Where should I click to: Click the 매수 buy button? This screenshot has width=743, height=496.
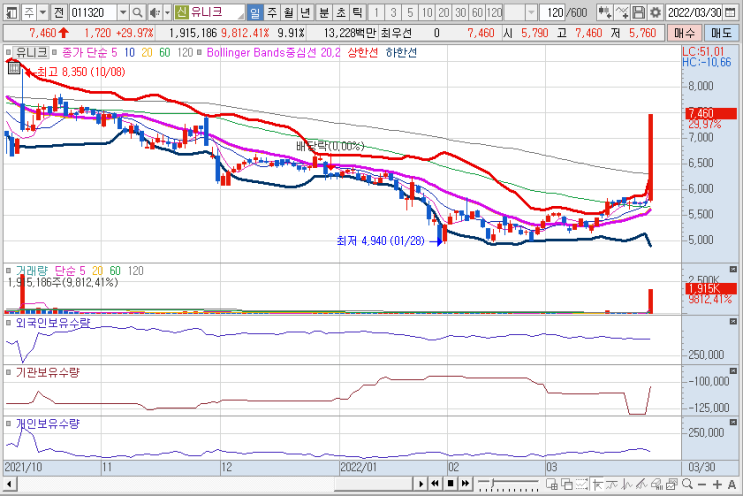(684, 33)
